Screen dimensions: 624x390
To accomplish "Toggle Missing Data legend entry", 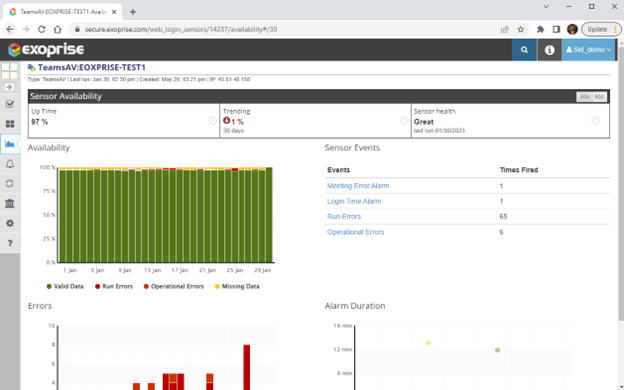I will pos(237,287).
